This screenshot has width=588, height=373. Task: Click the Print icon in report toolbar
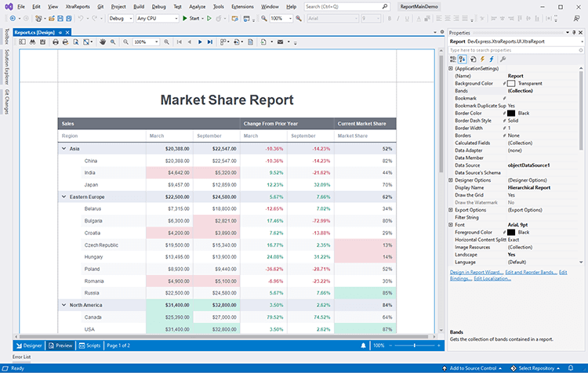pos(56,42)
